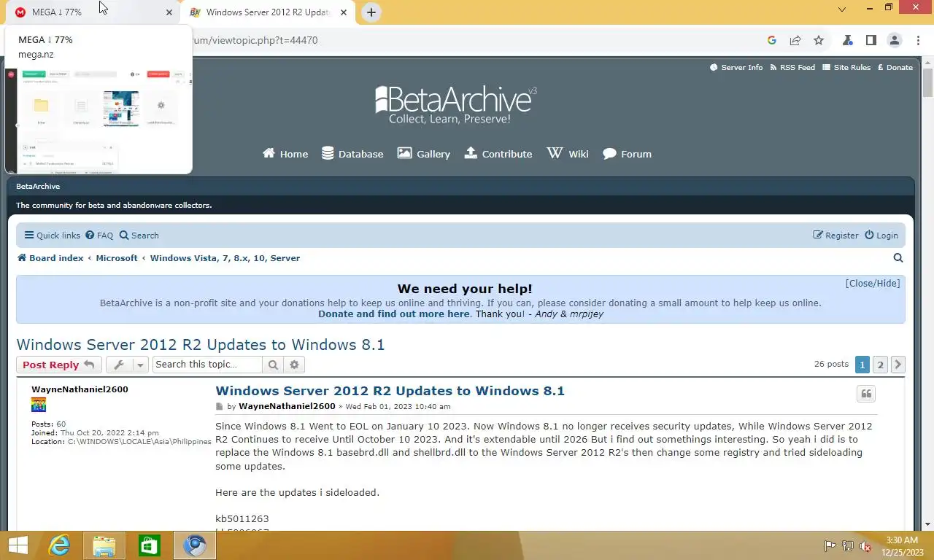Close the Windows Server 2012 R2 tab
The height and width of the screenshot is (560, 934).
tap(344, 12)
